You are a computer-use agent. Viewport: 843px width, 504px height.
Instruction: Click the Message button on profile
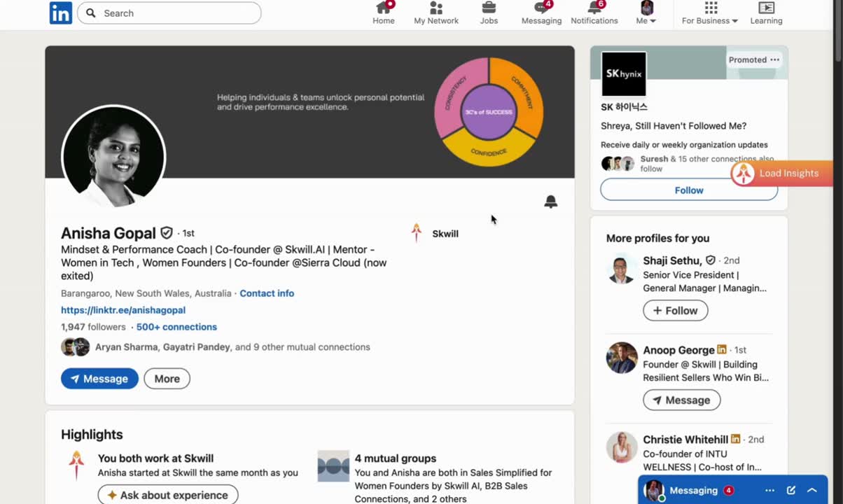pyautogui.click(x=99, y=379)
